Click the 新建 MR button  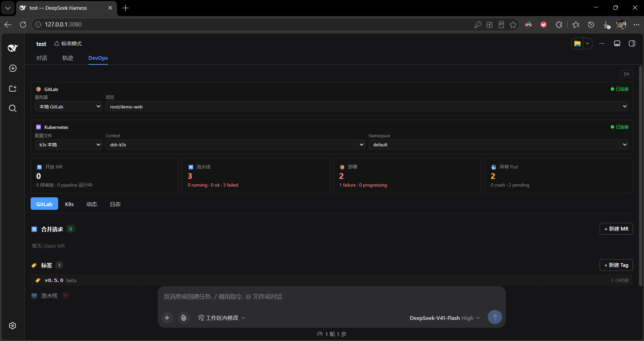[616, 229]
